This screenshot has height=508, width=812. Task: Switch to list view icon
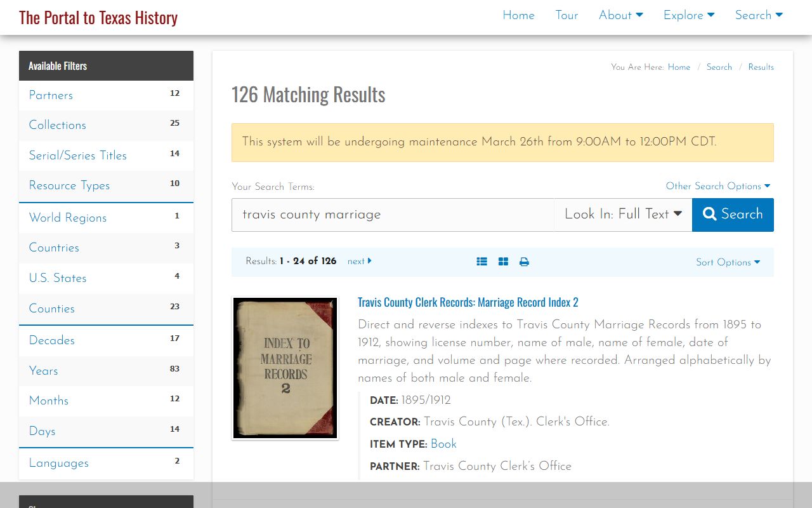tap(482, 262)
